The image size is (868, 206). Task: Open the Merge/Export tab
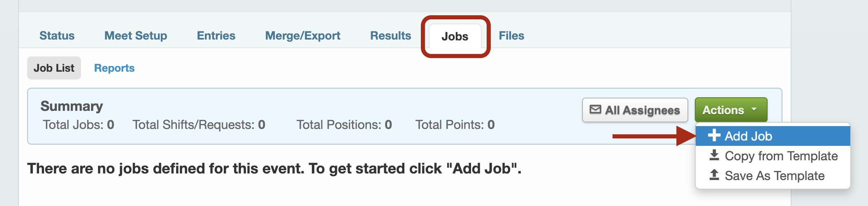(303, 36)
